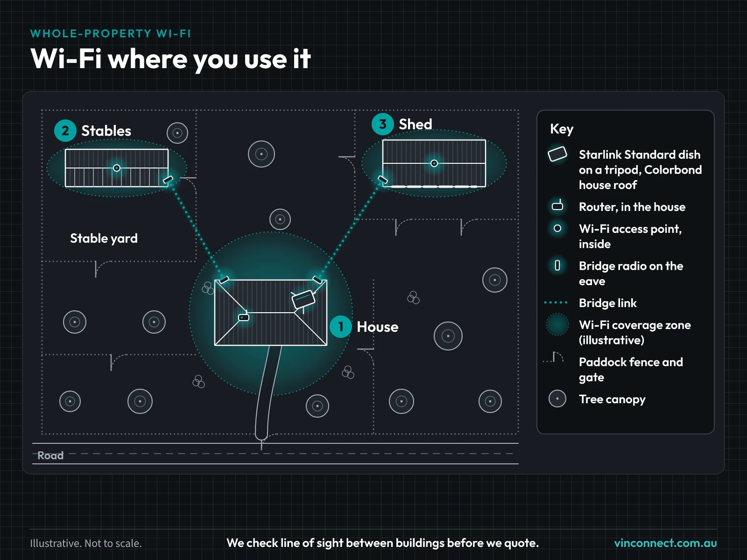This screenshot has width=747, height=560.
Task: Click the Key heading
Action: pos(562,129)
